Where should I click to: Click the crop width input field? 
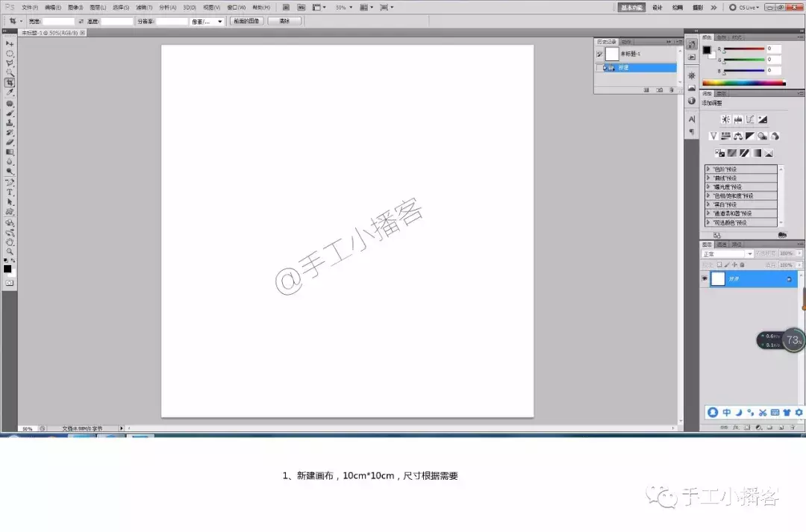tap(58, 22)
